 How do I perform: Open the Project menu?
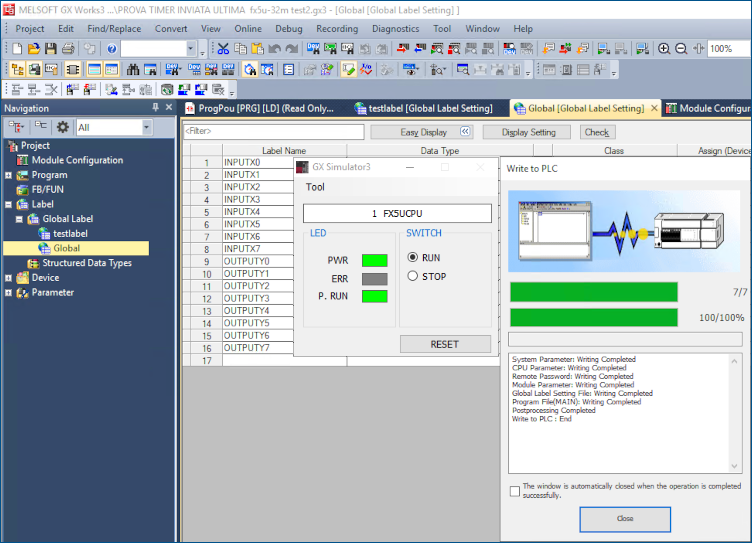click(30, 29)
